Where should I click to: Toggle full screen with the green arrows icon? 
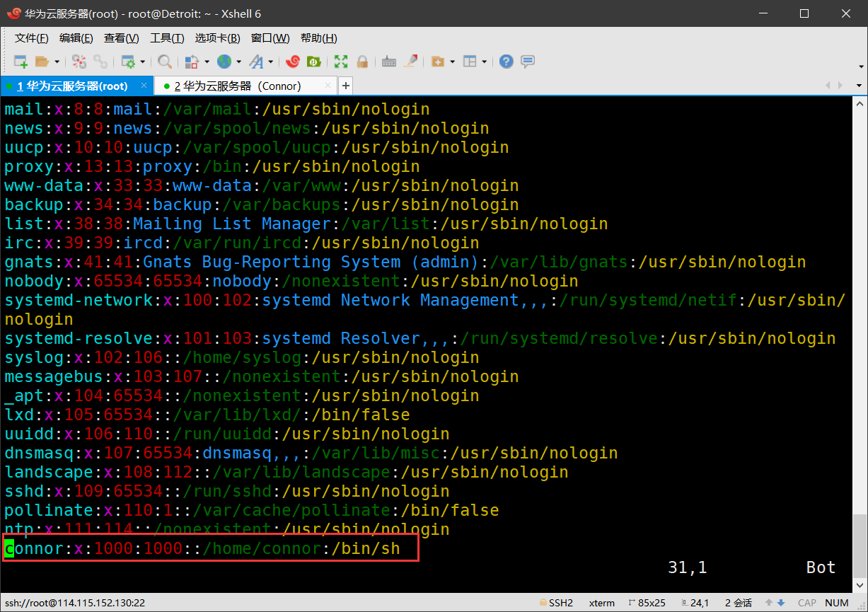(x=341, y=62)
